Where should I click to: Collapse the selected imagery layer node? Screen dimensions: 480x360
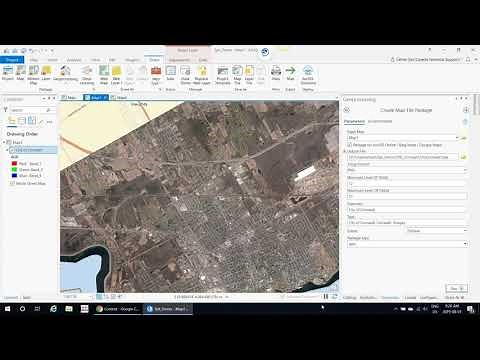point(7,150)
